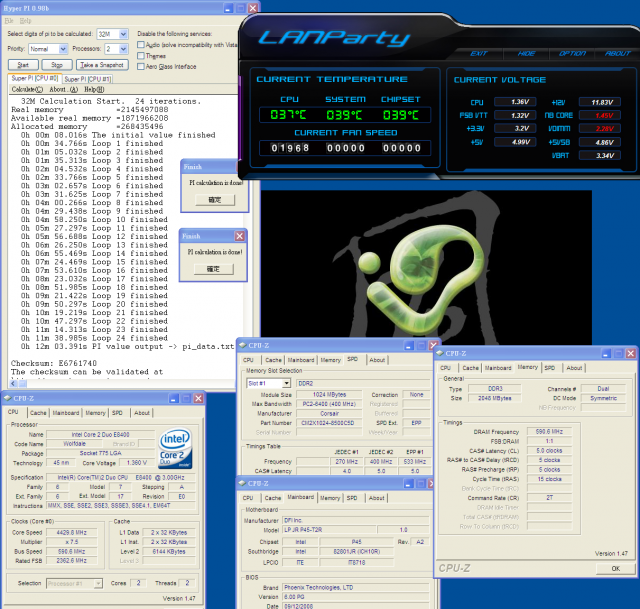The width and height of the screenshot is (640, 609).
Task: Expand the Processor #1 Selection dropdown
Action: click(98, 584)
